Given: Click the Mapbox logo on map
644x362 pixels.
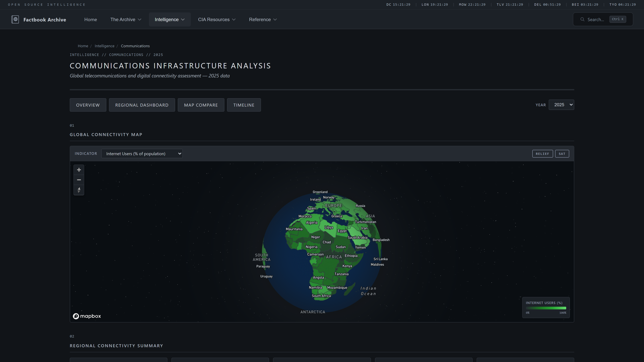Looking at the screenshot, I should (x=87, y=316).
